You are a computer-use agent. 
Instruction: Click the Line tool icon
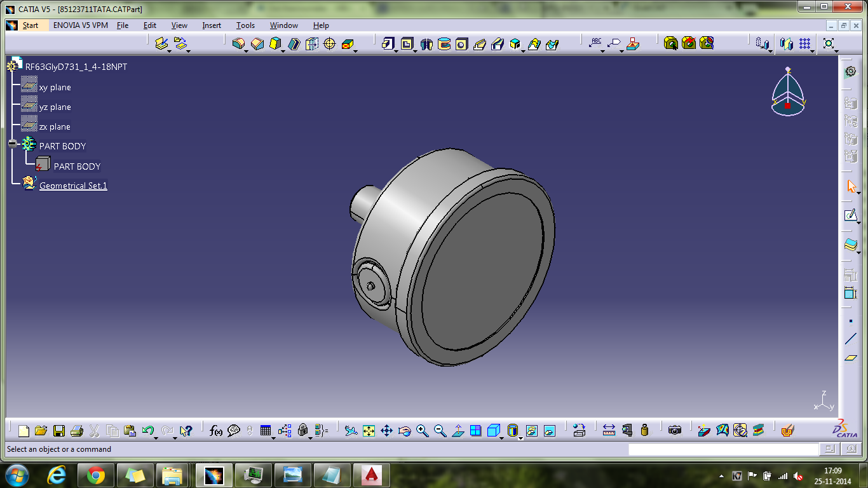coord(851,339)
